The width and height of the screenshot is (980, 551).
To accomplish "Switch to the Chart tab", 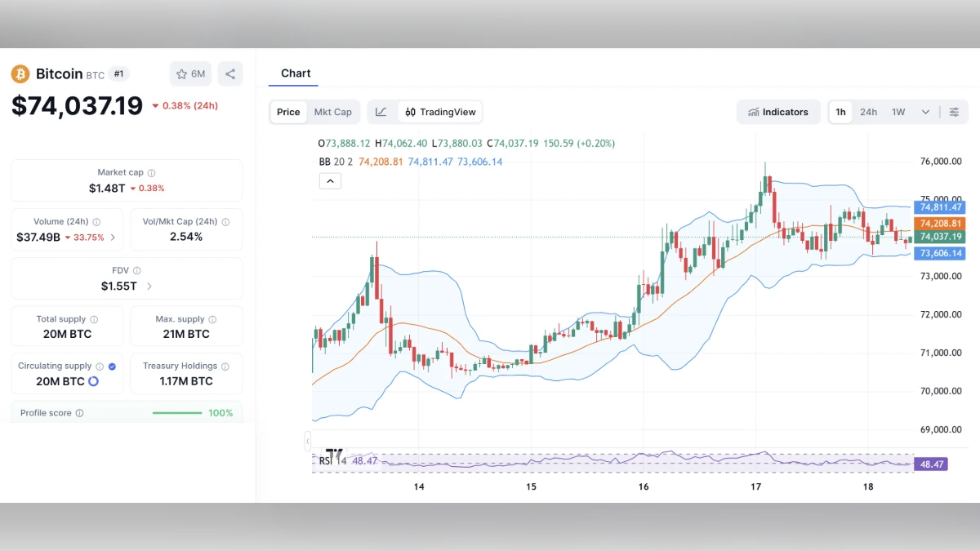I will pos(295,73).
